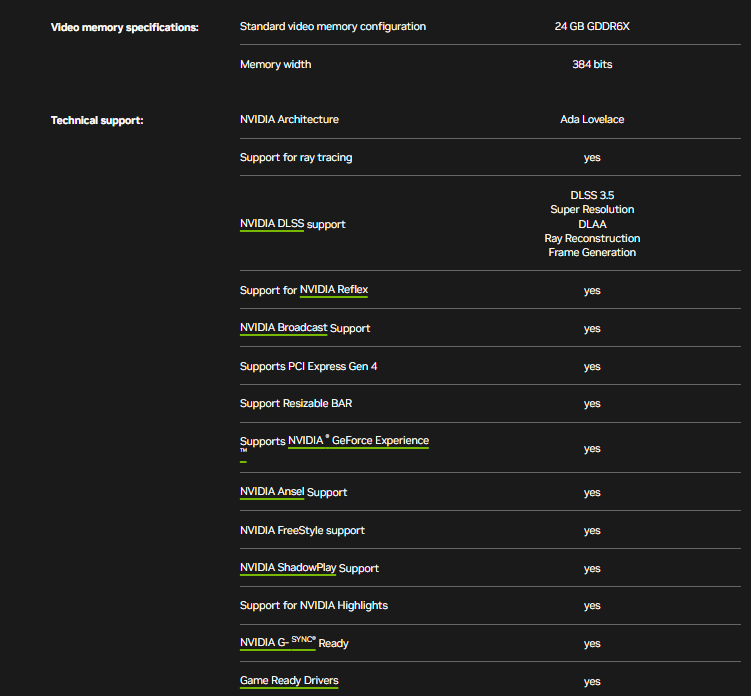Select the 24 GB GDDR6X value

pos(592,26)
